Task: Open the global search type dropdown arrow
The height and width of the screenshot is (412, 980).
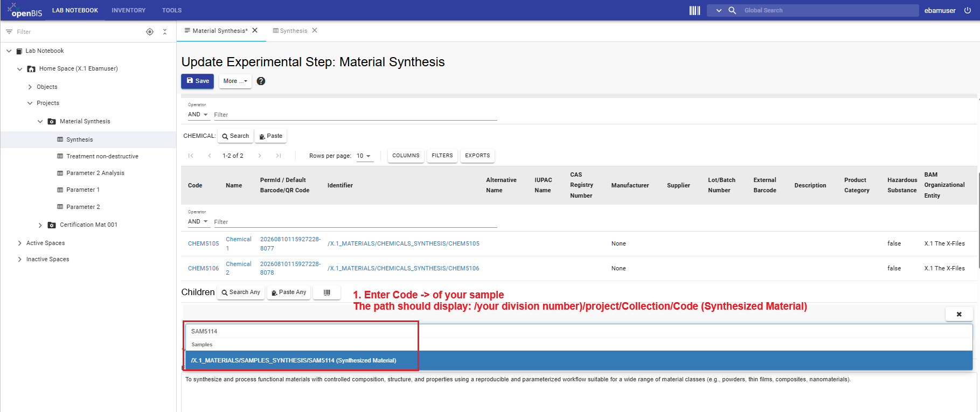Action: coord(718,10)
